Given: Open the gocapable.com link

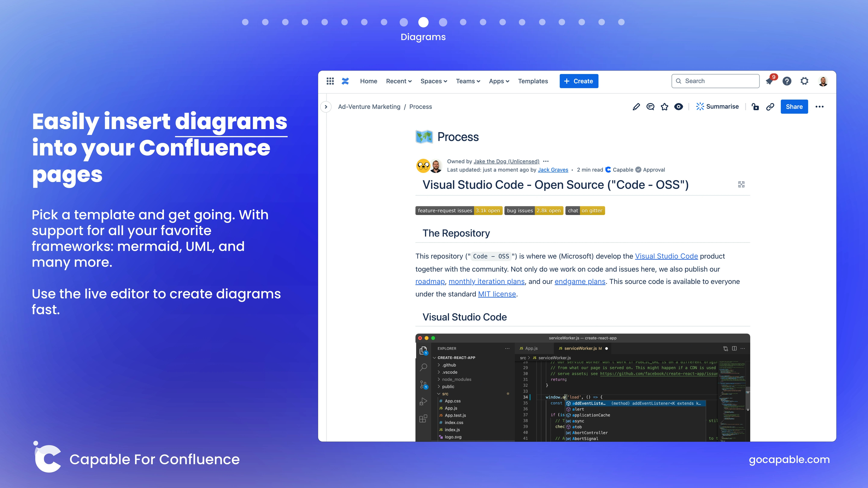Looking at the screenshot, I should click(789, 459).
